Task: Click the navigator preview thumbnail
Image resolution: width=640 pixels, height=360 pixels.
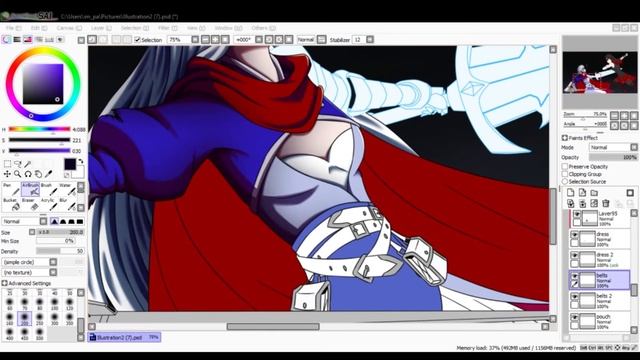Action: [x=599, y=72]
